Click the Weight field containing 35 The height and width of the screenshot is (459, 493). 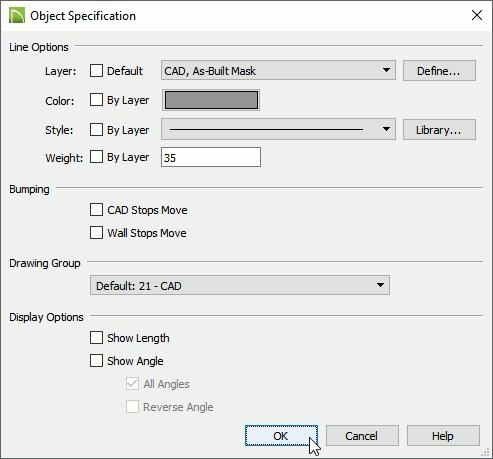pos(211,157)
